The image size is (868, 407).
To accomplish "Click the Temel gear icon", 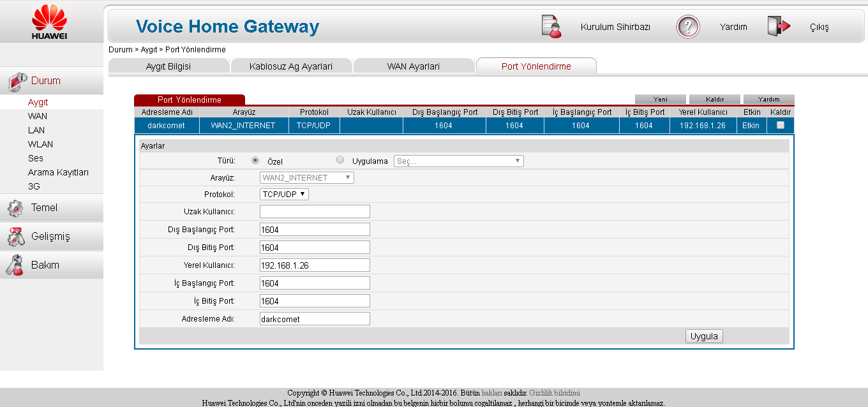I will click(x=15, y=208).
